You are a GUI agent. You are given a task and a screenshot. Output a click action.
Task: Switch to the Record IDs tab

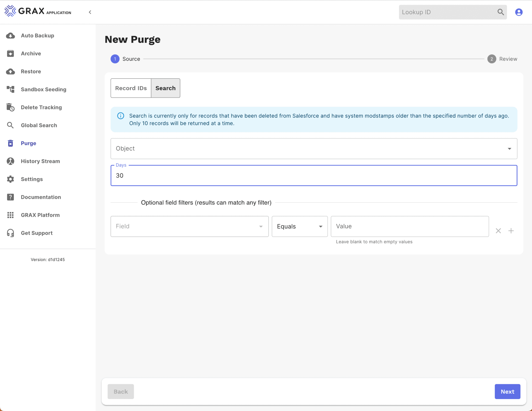coord(131,88)
